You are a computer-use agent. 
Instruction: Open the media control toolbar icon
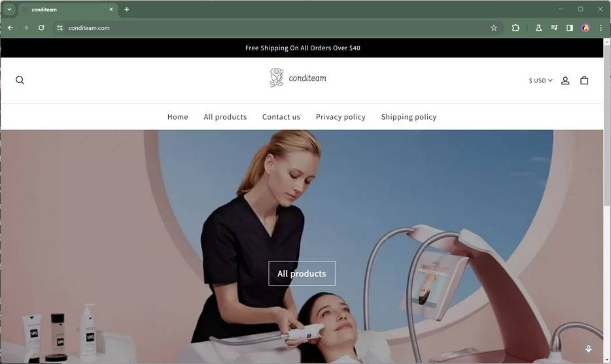click(x=554, y=27)
